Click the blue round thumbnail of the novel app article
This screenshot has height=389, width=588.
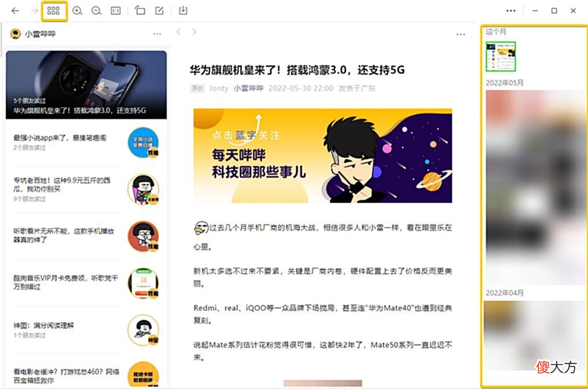coord(143,143)
